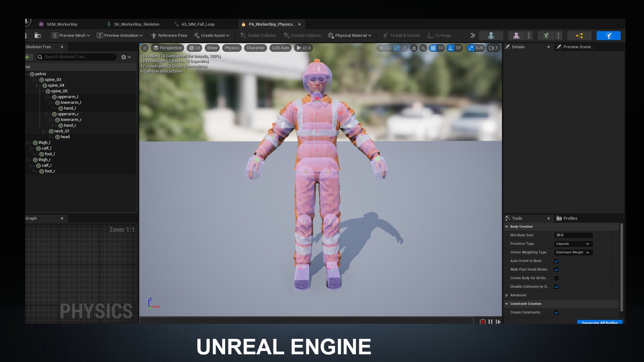Image resolution: width=644 pixels, height=362 pixels.
Task: Uncheck Walk Past Small Bones
Action: tap(556, 269)
